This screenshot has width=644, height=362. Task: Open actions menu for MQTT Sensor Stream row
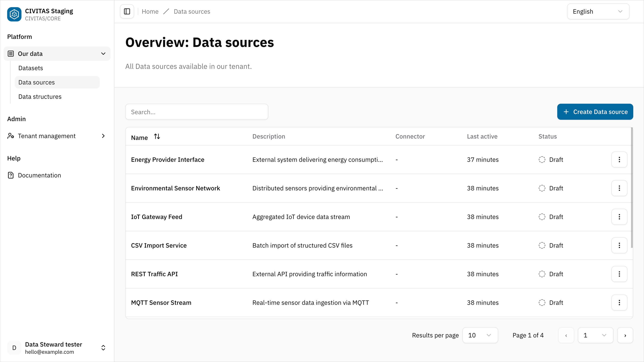click(619, 303)
